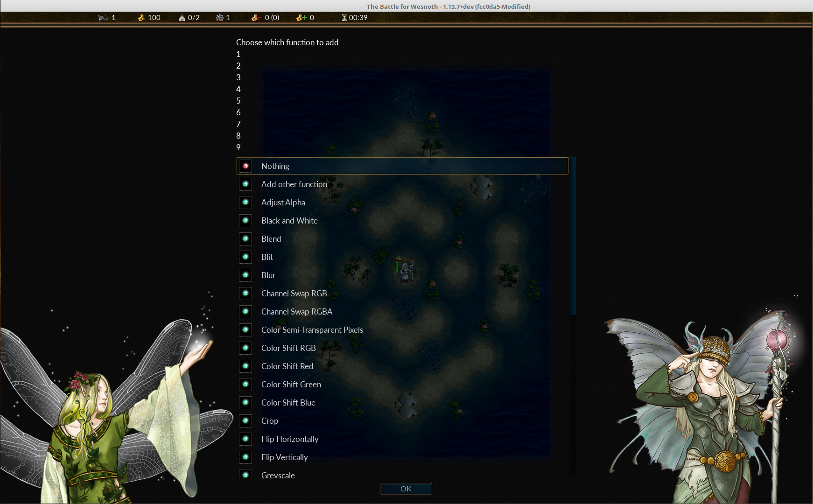The image size is (813, 504).
Task: Click the numbered line 5 in the message
Action: tap(238, 101)
